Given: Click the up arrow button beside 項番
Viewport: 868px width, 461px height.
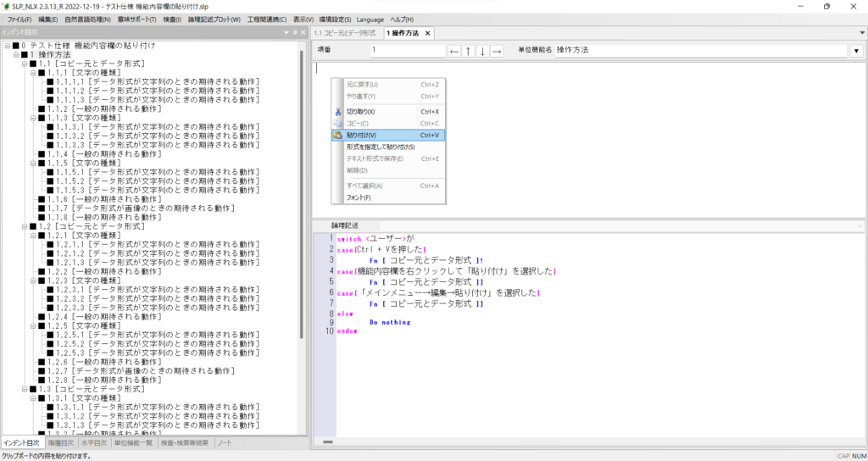Looking at the screenshot, I should [468, 51].
